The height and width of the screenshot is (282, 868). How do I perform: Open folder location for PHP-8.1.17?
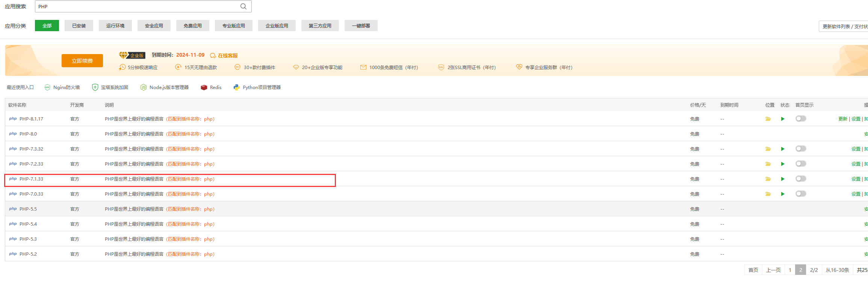coord(768,119)
